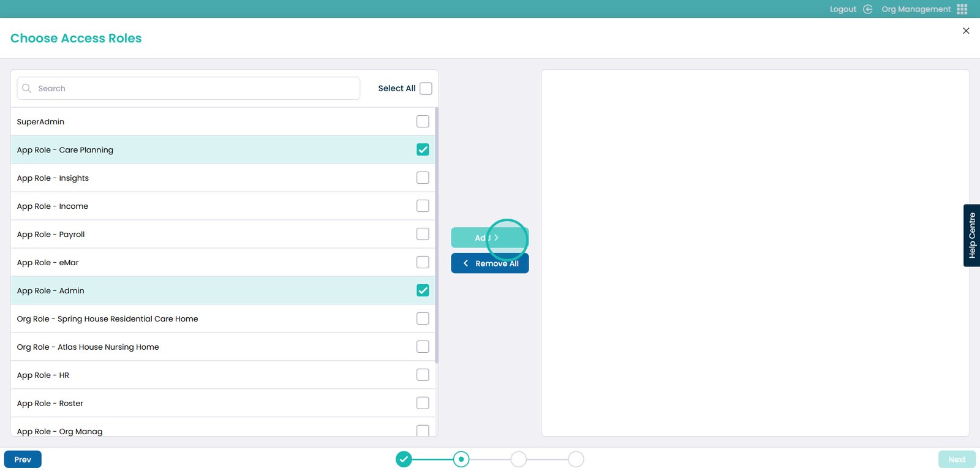Screen dimensions: 980x471
Task: Select Org Role - Spring House text
Action: pyautogui.click(x=107, y=319)
